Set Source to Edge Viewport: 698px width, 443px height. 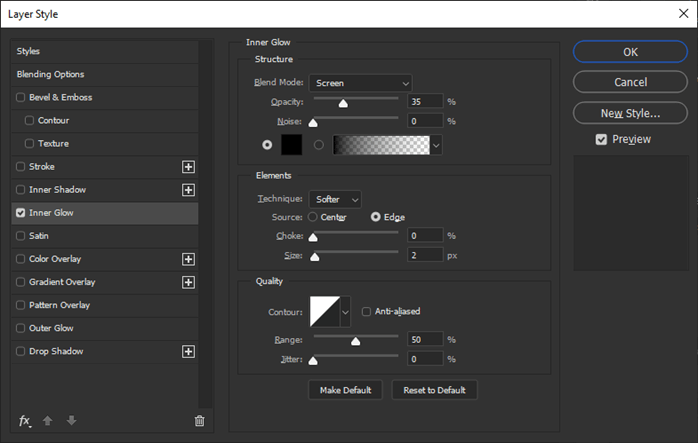(376, 217)
